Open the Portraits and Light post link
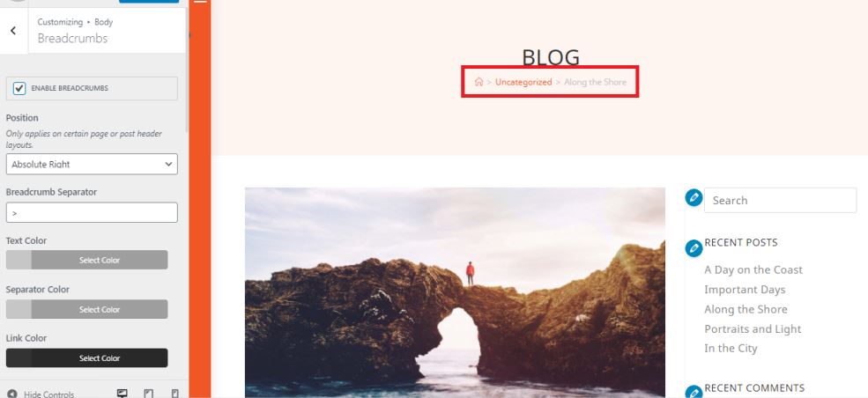 753,329
